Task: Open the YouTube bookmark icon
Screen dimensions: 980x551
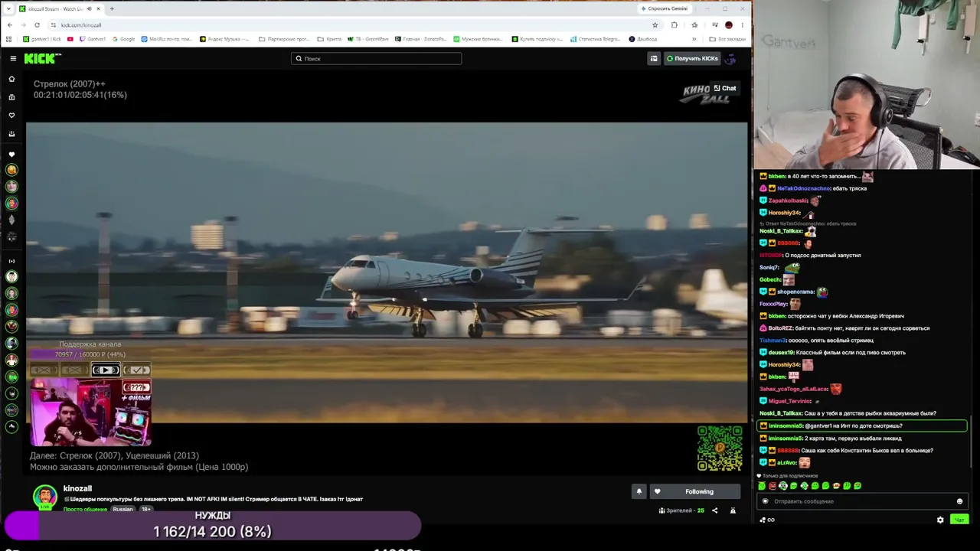Action: pos(70,39)
